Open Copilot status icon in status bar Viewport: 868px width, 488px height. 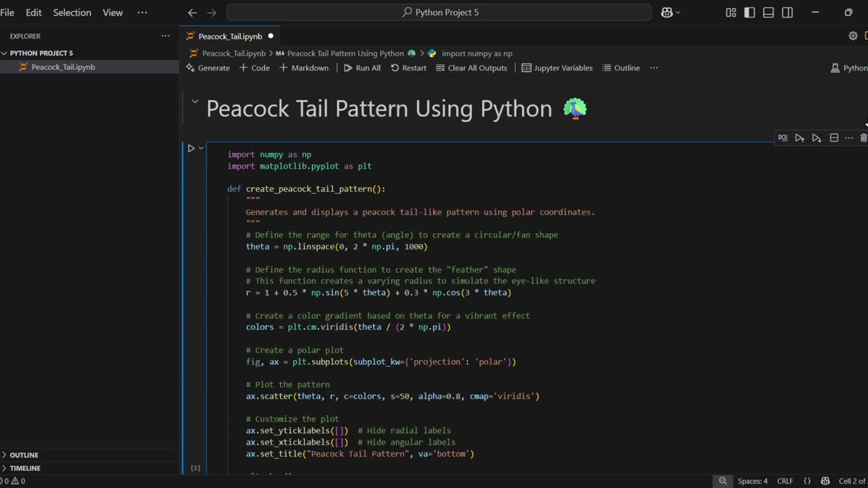(x=825, y=481)
